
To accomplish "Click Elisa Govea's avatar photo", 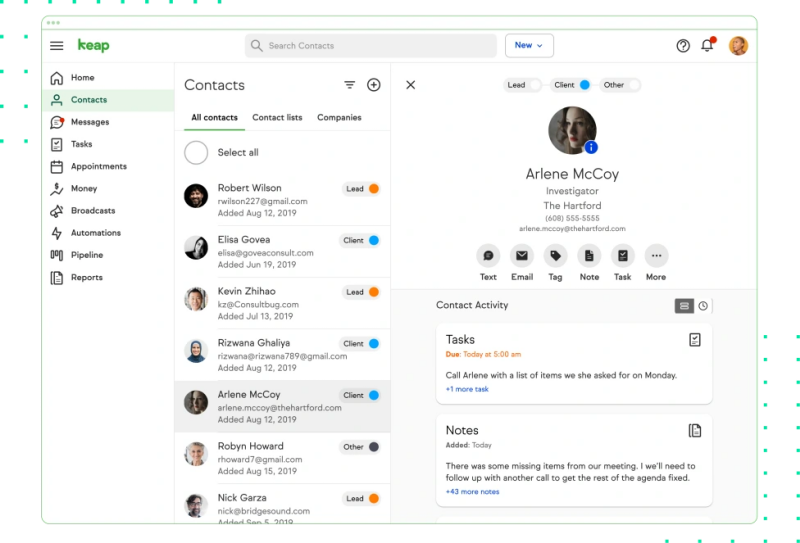I will (x=196, y=248).
